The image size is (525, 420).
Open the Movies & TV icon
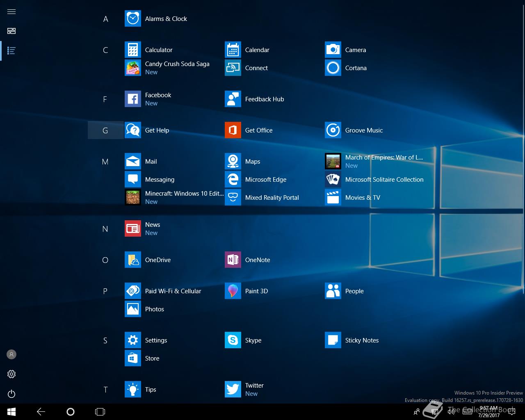click(x=333, y=198)
